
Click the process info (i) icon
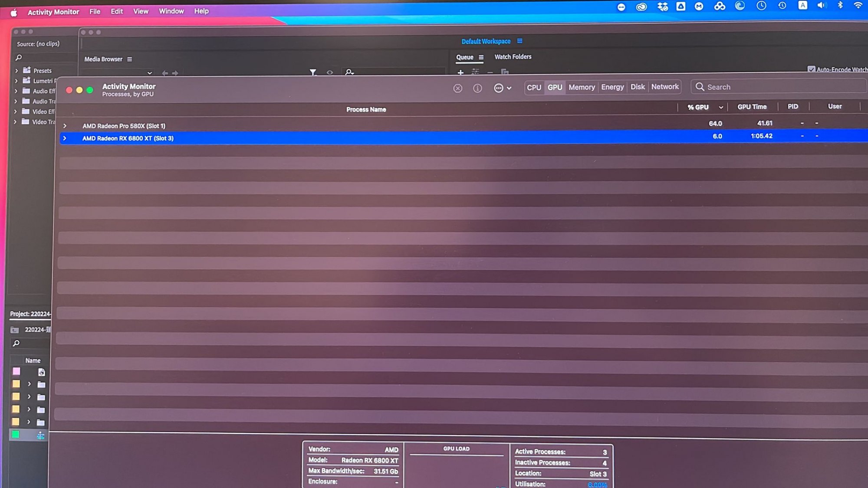(477, 88)
